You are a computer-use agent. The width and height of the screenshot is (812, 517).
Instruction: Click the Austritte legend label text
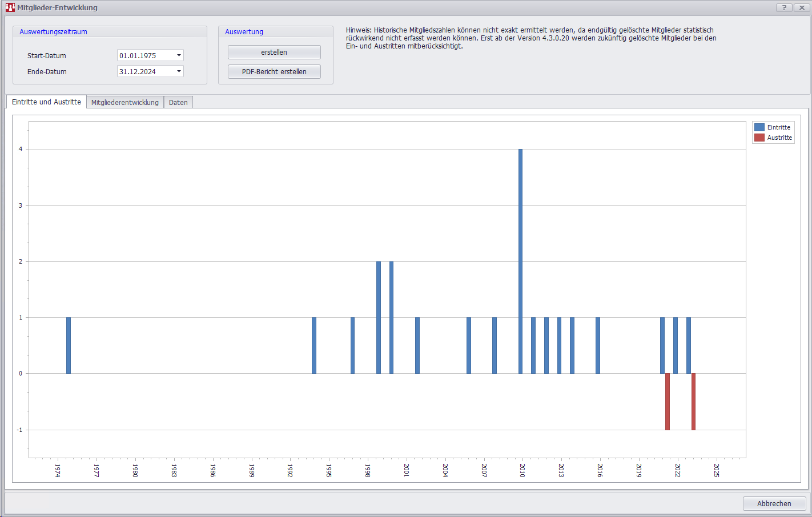pyautogui.click(x=779, y=138)
